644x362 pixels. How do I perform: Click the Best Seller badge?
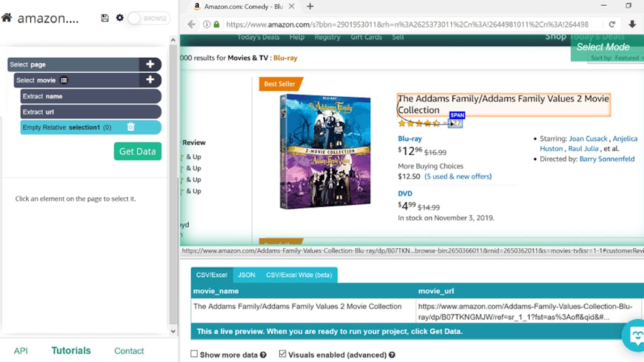pyautogui.click(x=280, y=84)
